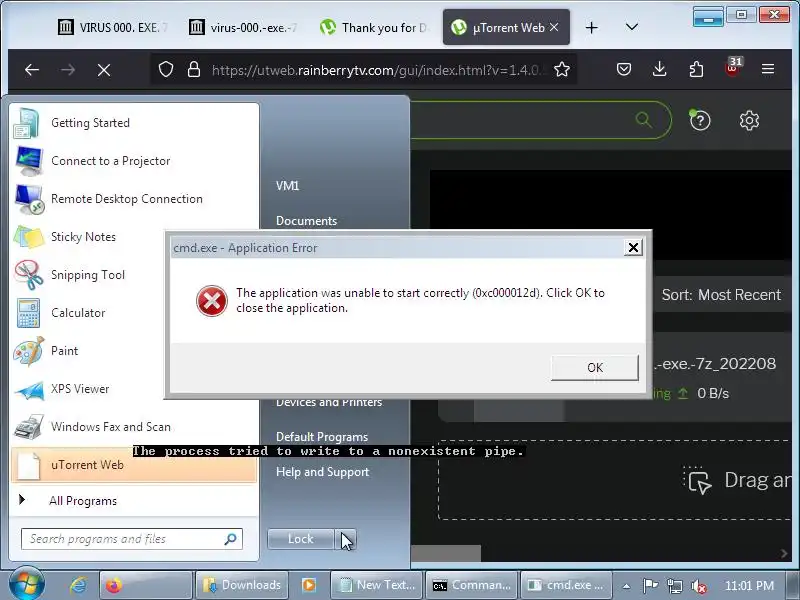Stop loading the page
The image size is (800, 600).
(104, 69)
